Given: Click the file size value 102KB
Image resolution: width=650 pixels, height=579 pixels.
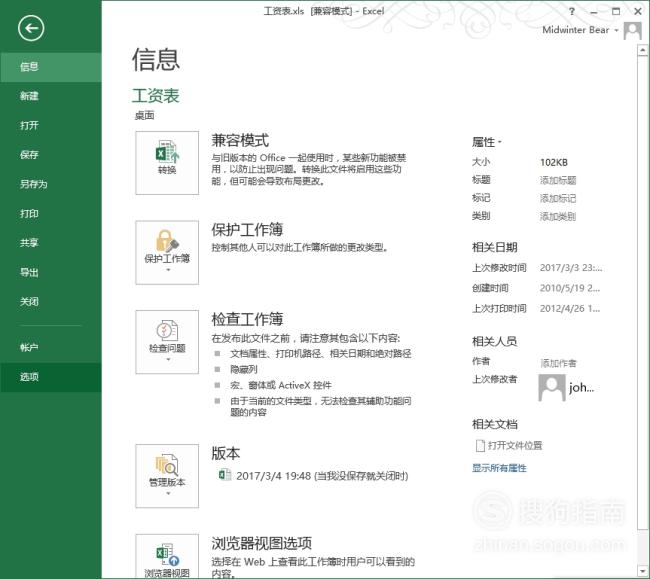Looking at the screenshot, I should point(554,162).
